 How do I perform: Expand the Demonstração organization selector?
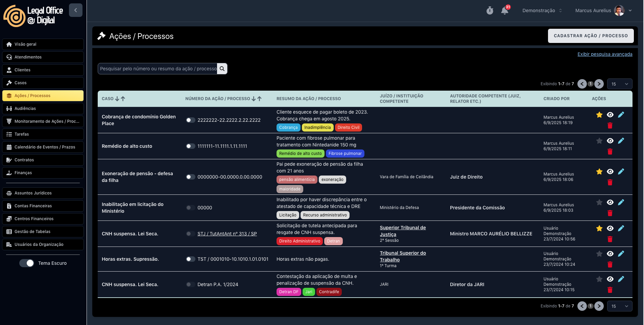coord(542,11)
